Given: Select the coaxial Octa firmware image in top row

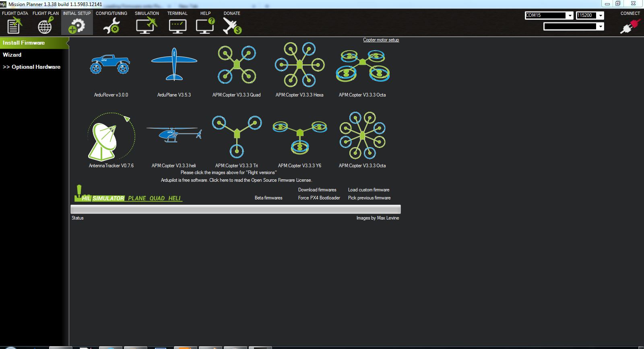Looking at the screenshot, I should pos(363,66).
